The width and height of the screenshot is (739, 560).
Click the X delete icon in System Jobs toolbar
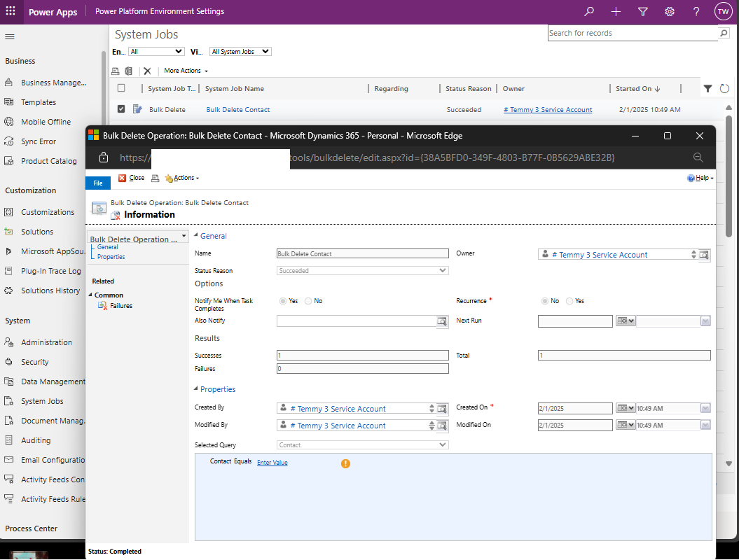[147, 71]
